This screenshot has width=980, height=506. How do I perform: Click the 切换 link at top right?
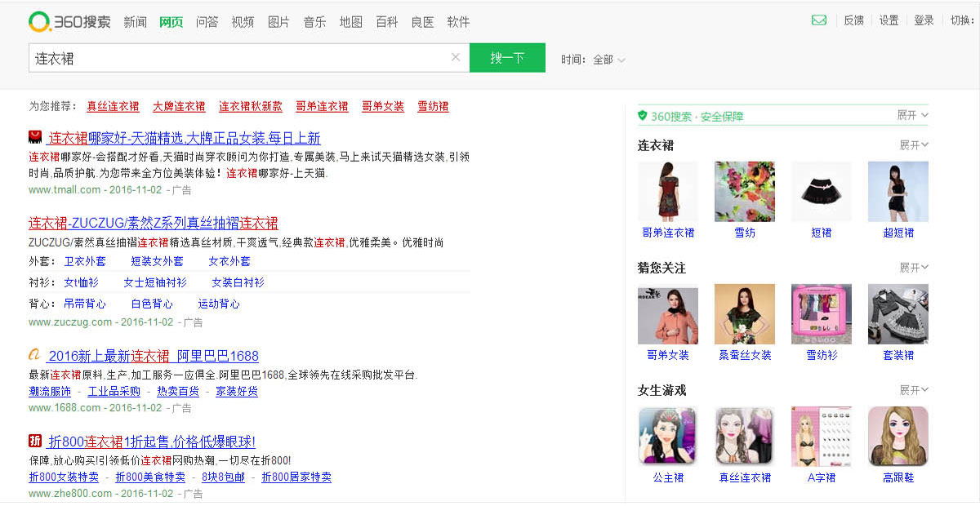click(962, 20)
